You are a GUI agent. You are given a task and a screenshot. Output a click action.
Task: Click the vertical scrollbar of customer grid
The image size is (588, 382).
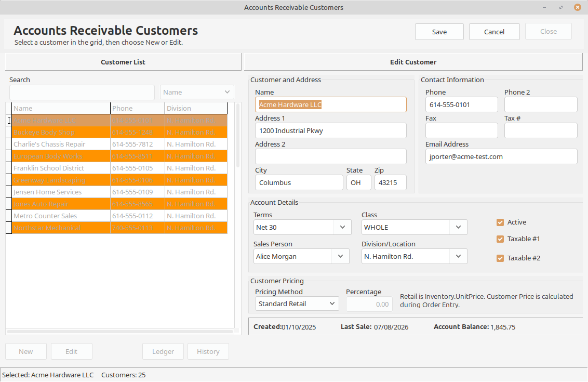(238, 136)
